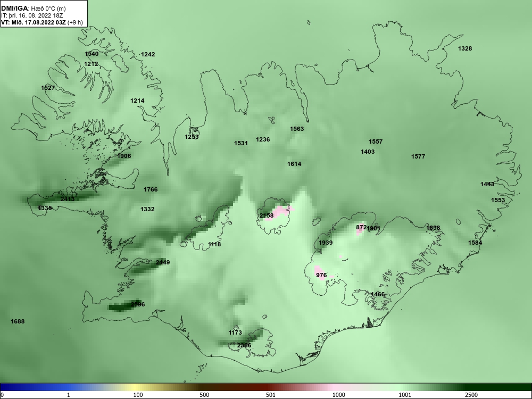
Task: Click the 1328 value in the northeast
Action: point(465,48)
